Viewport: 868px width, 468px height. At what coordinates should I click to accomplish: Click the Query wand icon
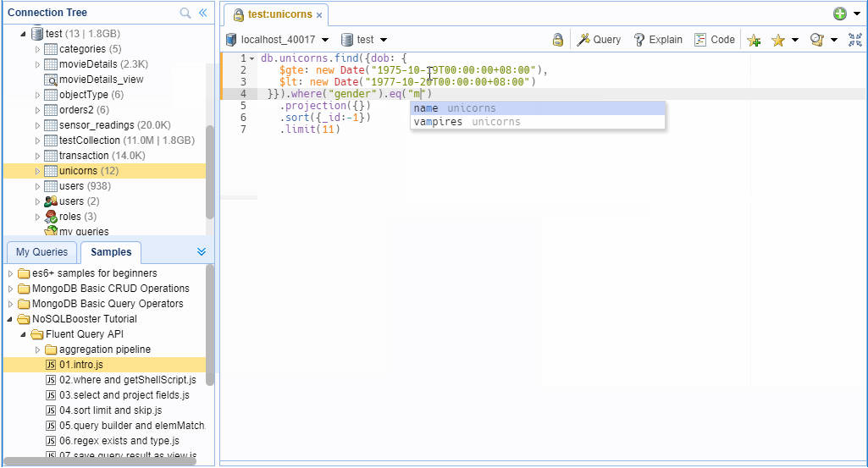tap(583, 40)
